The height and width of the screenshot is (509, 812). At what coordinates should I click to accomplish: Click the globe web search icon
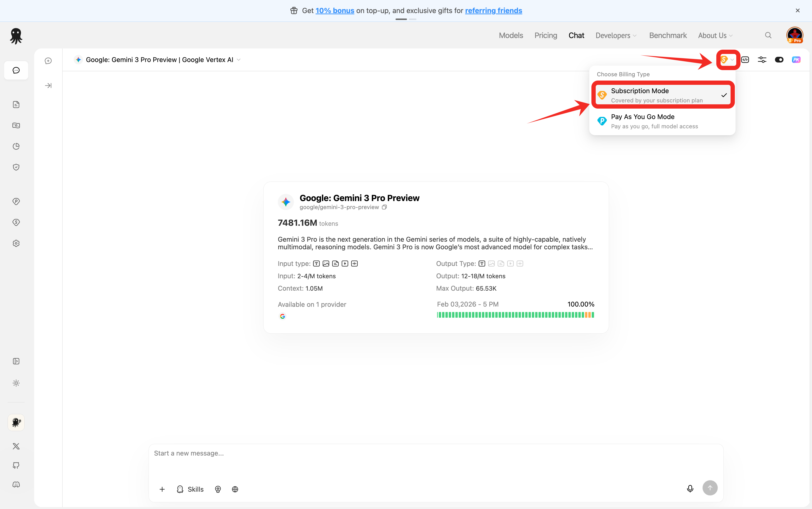pos(235,489)
